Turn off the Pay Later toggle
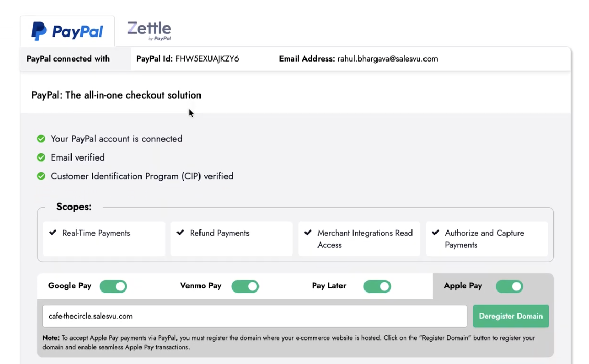This screenshot has height=364, width=589. click(377, 286)
